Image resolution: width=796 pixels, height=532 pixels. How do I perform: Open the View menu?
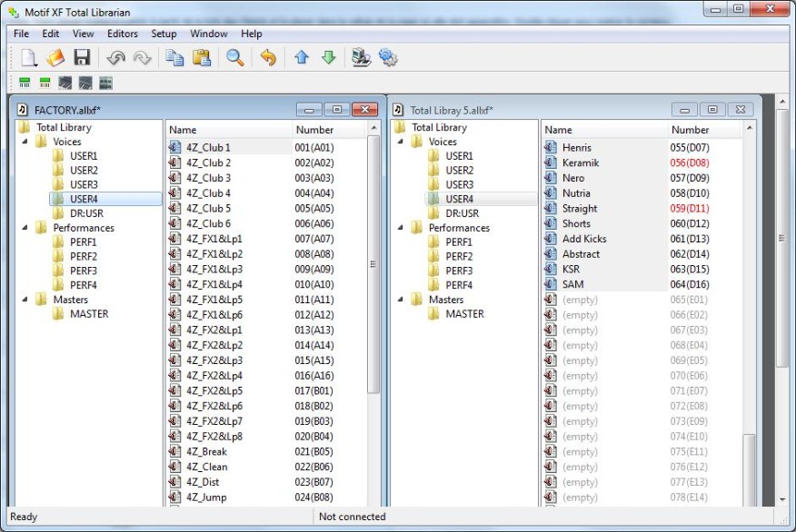tap(84, 34)
